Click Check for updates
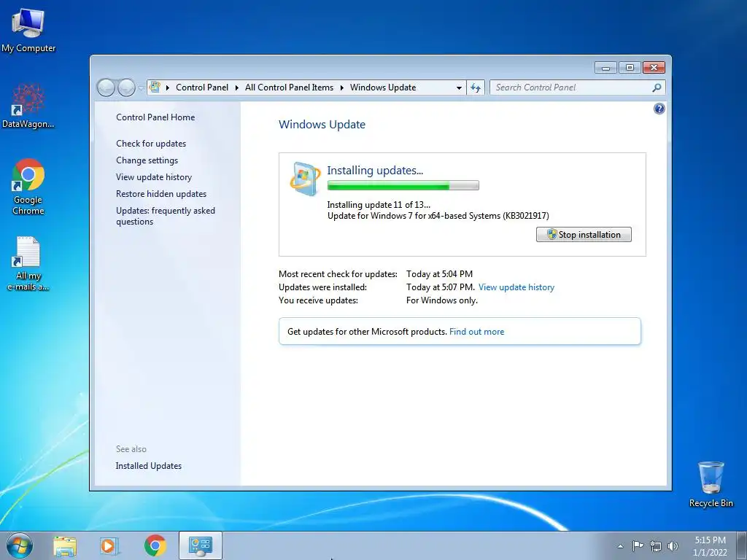Image resolution: width=747 pixels, height=560 pixels. (151, 144)
